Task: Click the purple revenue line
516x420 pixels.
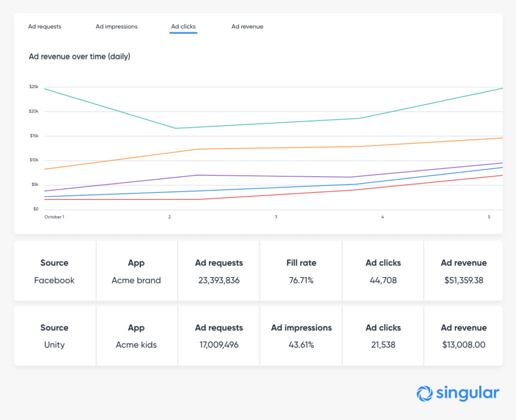Action: pos(273,177)
